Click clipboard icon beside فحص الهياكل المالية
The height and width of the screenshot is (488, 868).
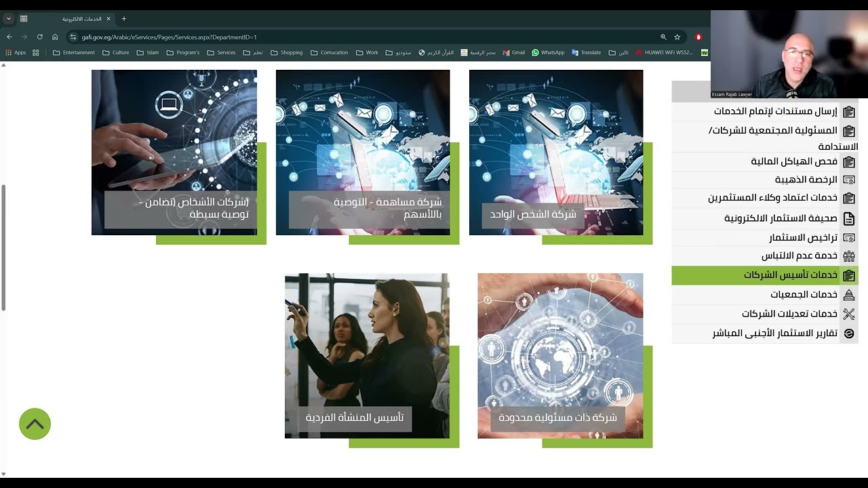pyautogui.click(x=848, y=161)
